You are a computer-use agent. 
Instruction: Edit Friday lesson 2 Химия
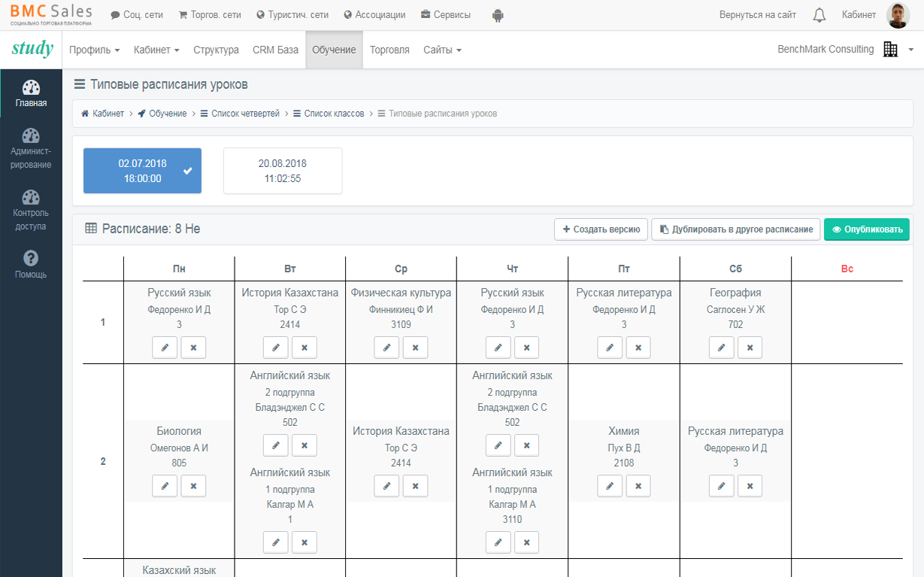610,486
